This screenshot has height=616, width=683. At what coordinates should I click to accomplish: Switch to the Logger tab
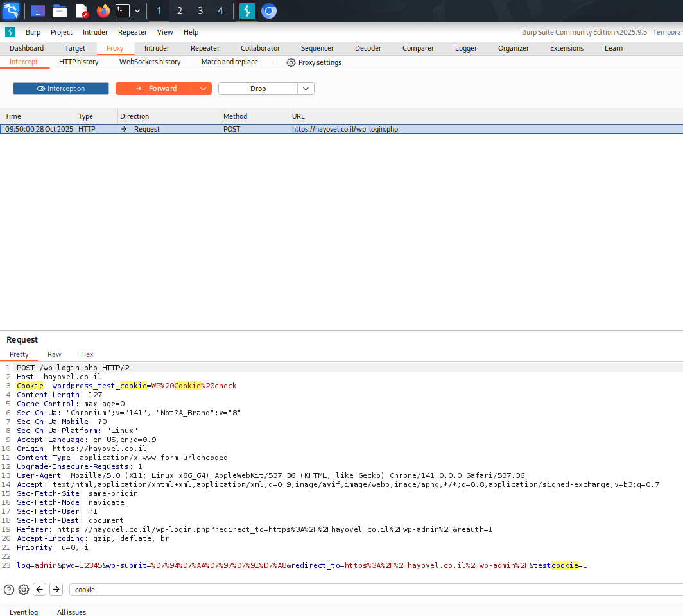coord(466,48)
